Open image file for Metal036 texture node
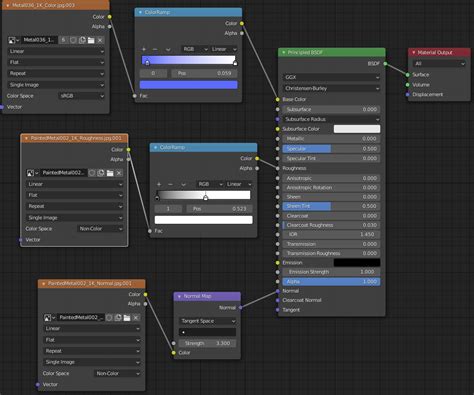Viewport: 474px width, 395px height. pyautogui.click(x=91, y=40)
